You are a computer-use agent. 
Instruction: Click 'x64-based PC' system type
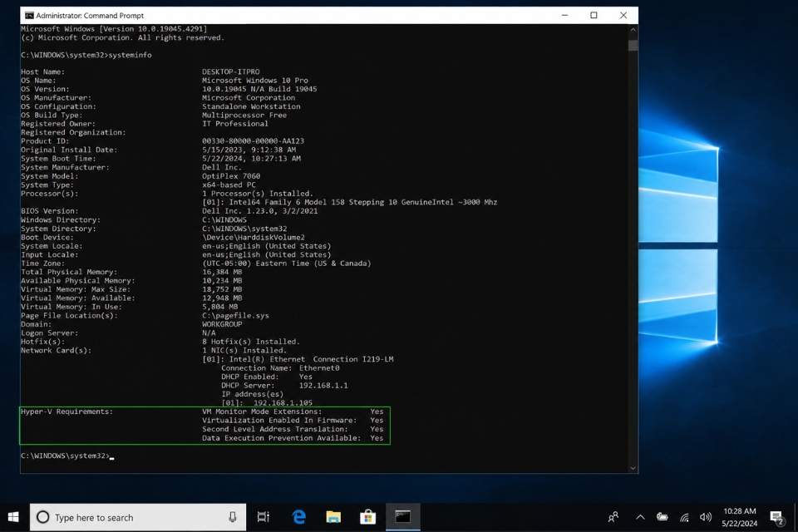229,185
